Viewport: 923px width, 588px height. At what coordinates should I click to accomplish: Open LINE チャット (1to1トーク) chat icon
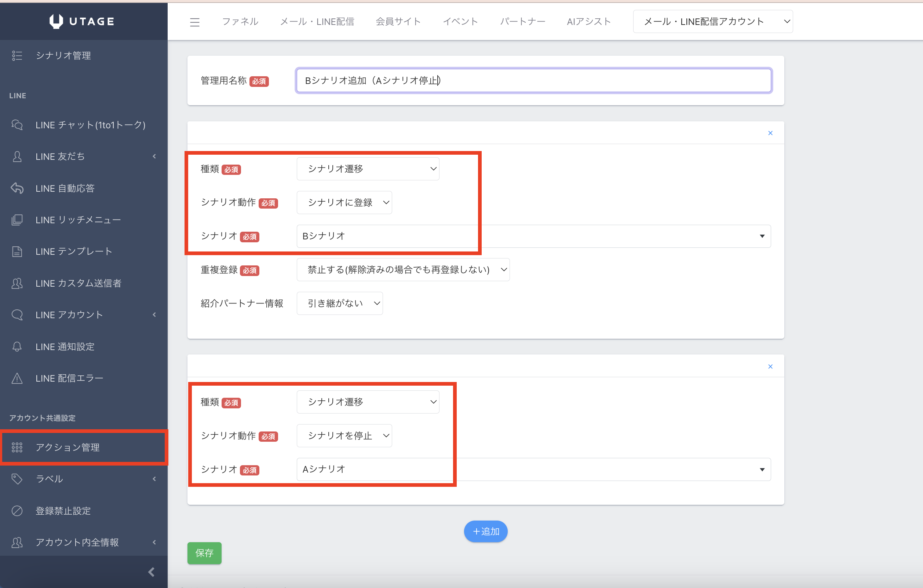17,125
